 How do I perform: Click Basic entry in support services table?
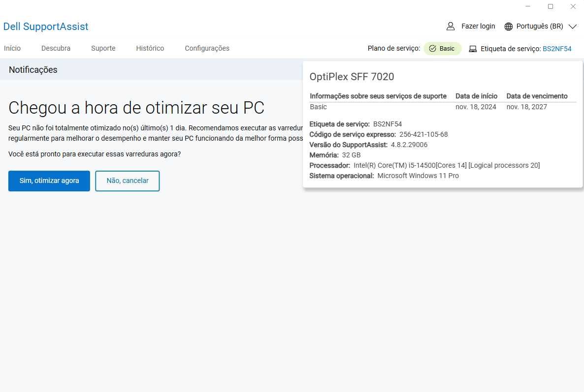pos(318,107)
